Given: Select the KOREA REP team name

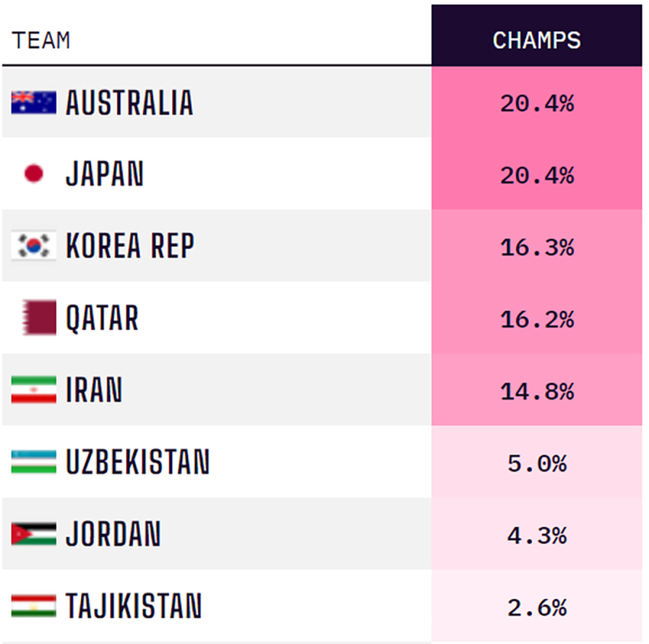Looking at the screenshot, I should click(130, 246).
